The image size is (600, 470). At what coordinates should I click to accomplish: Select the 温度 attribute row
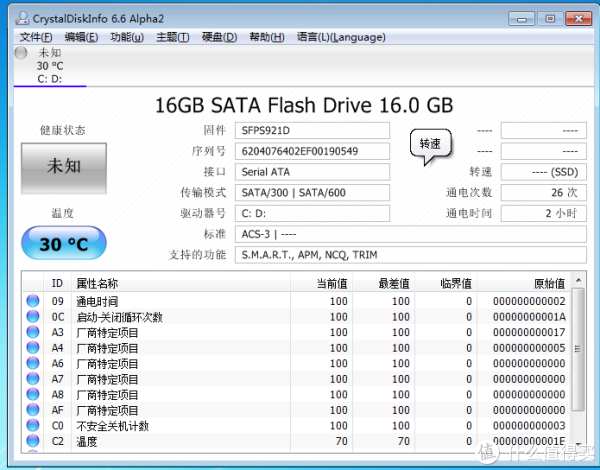[297, 441]
